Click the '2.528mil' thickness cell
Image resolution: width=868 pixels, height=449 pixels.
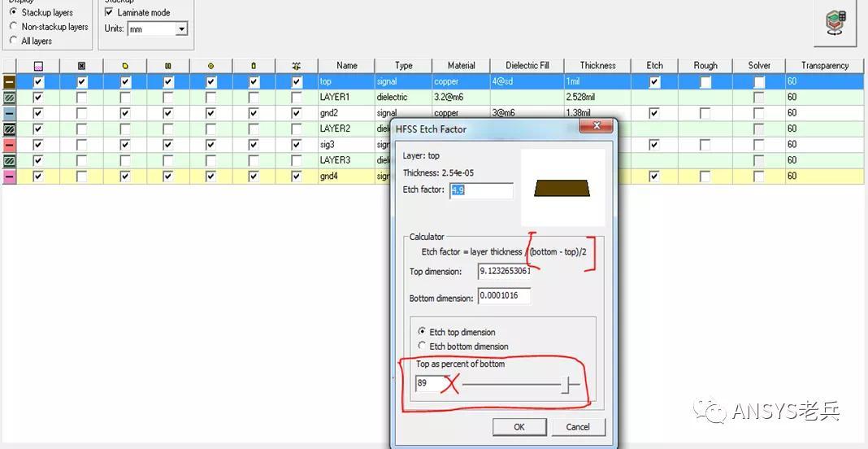coord(597,98)
